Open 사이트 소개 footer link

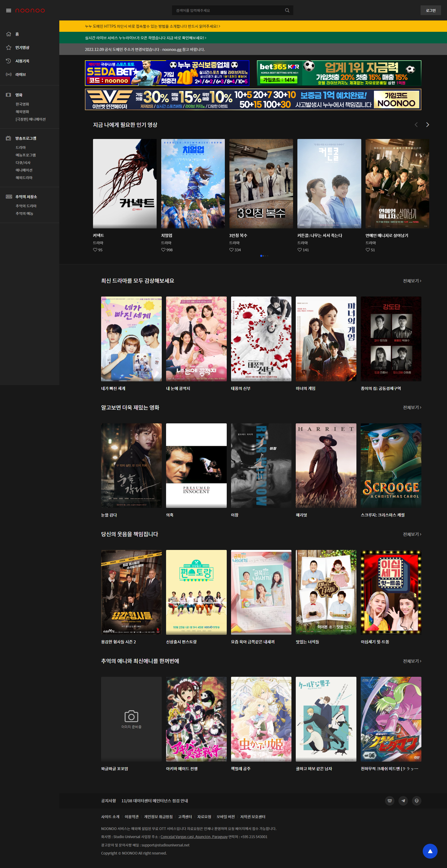point(110,817)
